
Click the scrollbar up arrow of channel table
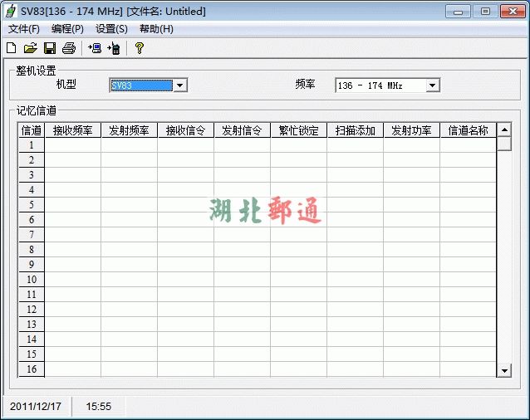(x=504, y=130)
